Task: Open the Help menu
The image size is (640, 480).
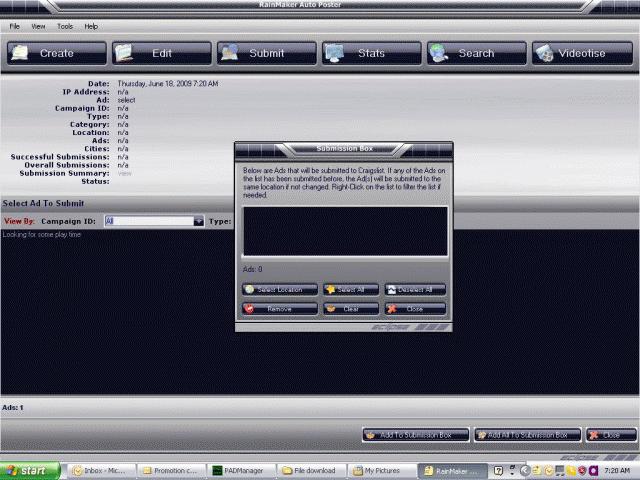Action: [91, 26]
